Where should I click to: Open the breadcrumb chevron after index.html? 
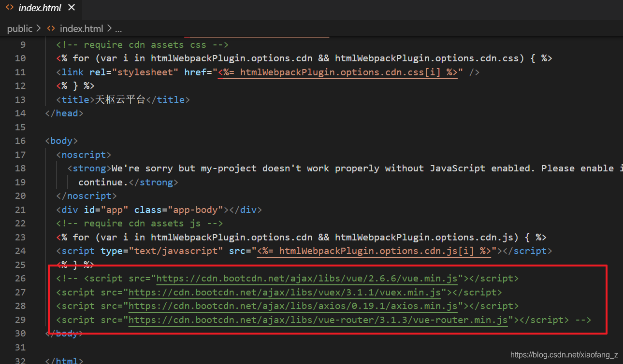click(x=109, y=28)
